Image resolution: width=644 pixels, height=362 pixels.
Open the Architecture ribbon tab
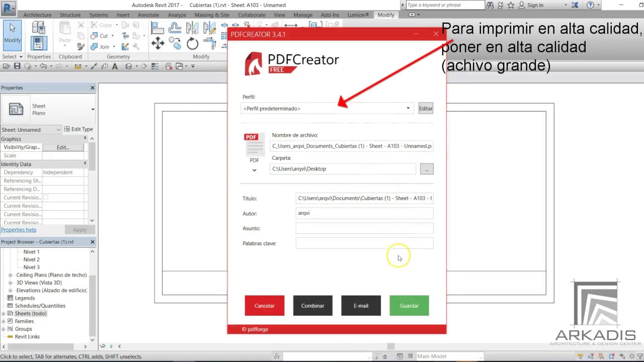37,15
